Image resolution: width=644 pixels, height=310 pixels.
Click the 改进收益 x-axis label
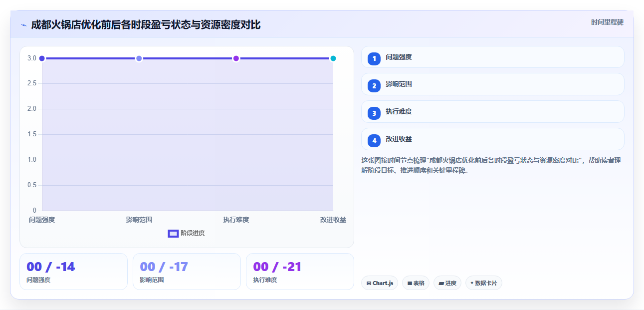tap(333, 220)
